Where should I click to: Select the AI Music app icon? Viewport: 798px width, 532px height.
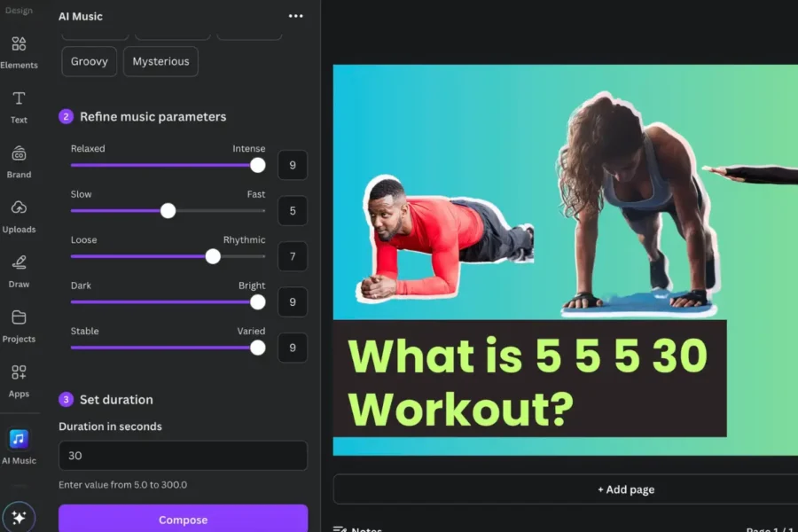[x=19, y=439]
